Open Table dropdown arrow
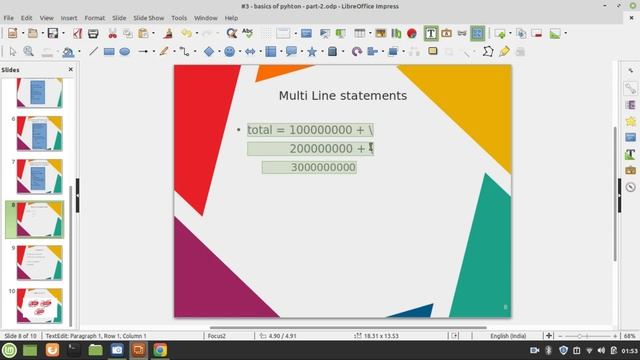The height and width of the screenshot is (360, 640). pyautogui.click(x=369, y=33)
